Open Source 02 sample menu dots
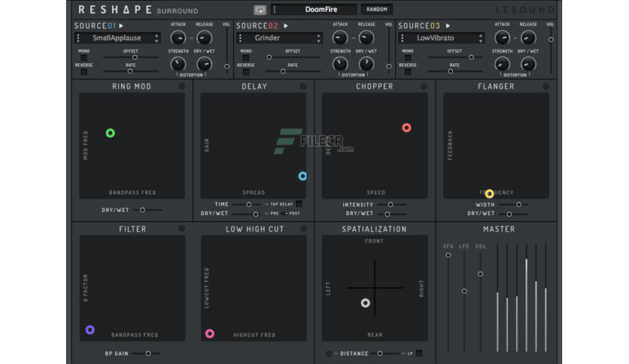 [240, 38]
